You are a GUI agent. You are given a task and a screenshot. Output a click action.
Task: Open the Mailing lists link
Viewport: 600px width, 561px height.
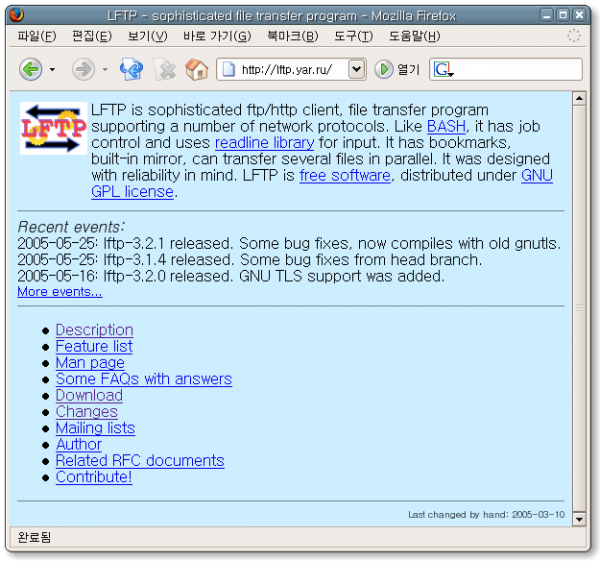tap(95, 428)
